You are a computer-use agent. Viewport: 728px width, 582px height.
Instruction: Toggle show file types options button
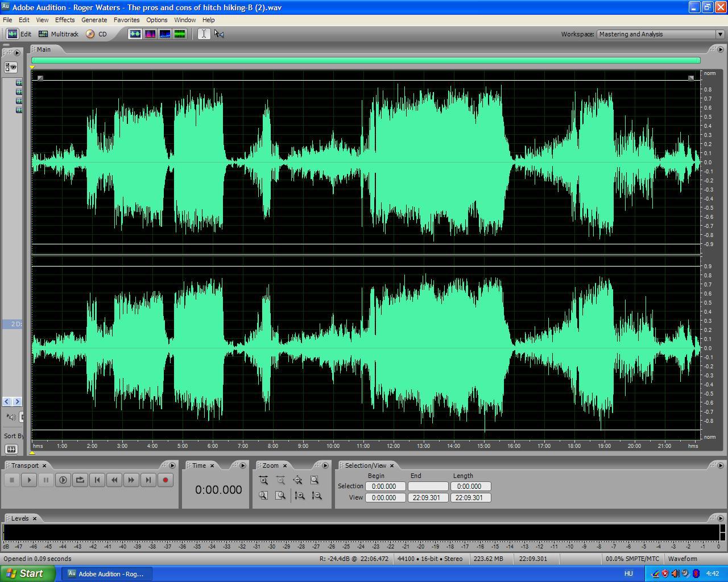(11, 68)
